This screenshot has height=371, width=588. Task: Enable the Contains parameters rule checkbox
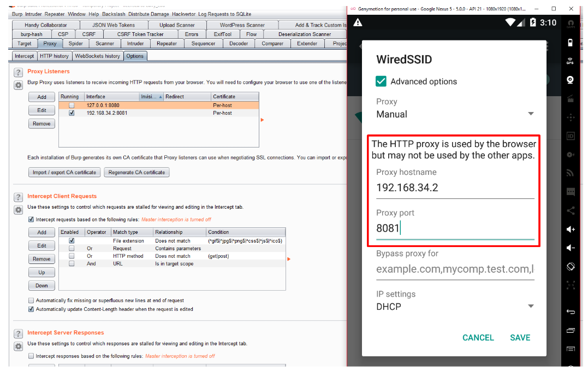pyautogui.click(x=72, y=248)
